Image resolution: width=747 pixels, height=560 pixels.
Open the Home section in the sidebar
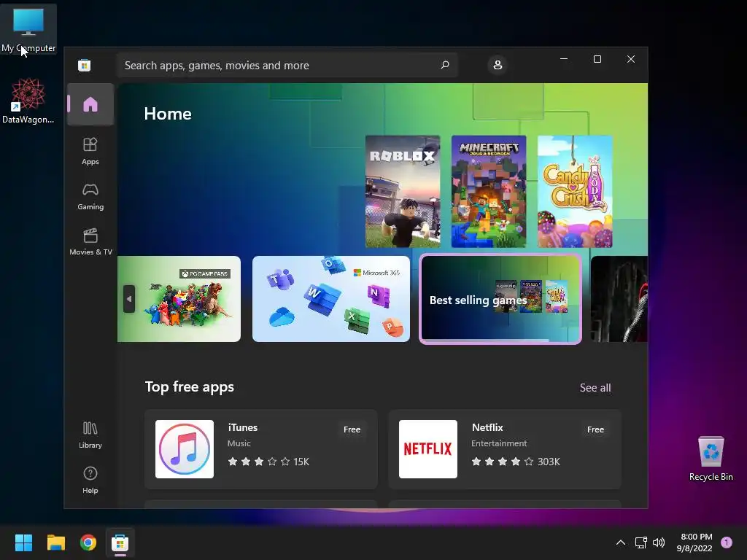90,104
